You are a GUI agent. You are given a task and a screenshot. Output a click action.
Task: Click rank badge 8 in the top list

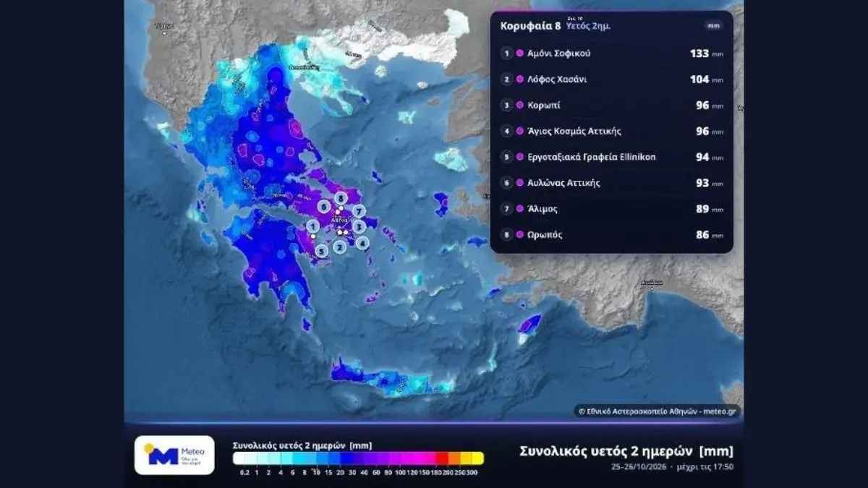507,235
